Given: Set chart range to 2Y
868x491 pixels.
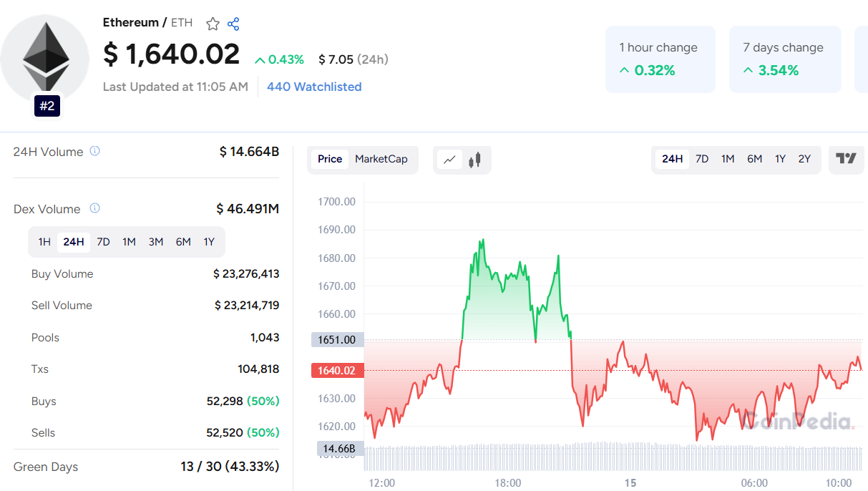Looking at the screenshot, I should (804, 159).
